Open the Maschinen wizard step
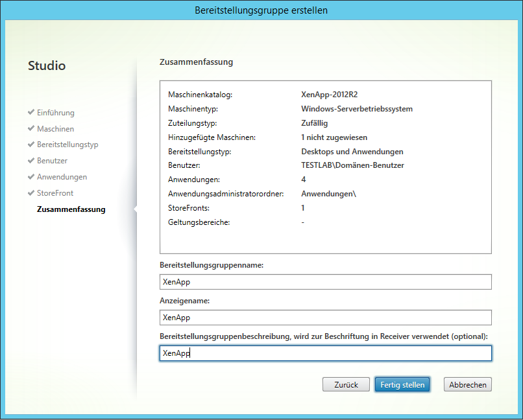This screenshot has width=523, height=420. [x=55, y=128]
